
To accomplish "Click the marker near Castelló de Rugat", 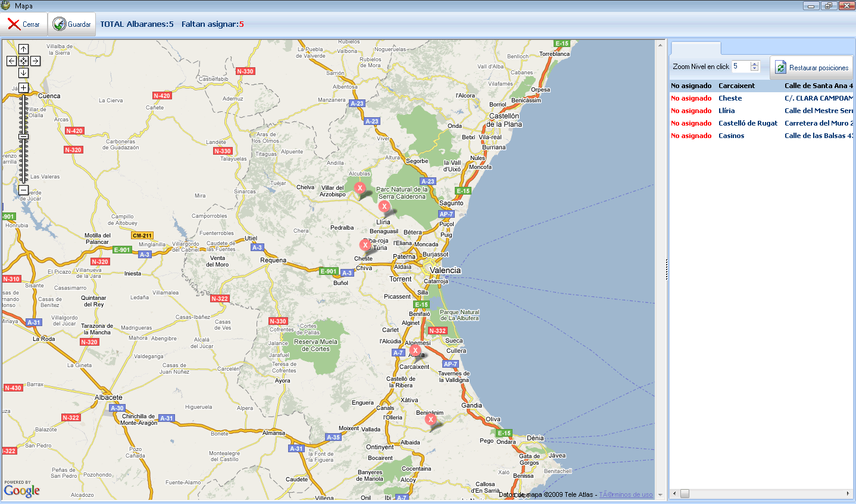I will pos(431,420).
